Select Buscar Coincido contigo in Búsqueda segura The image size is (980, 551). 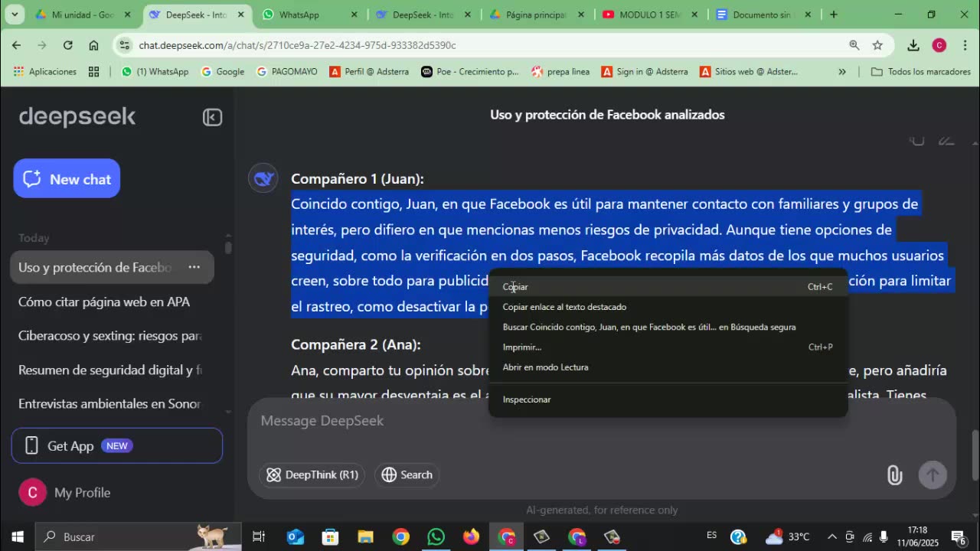tap(668, 327)
